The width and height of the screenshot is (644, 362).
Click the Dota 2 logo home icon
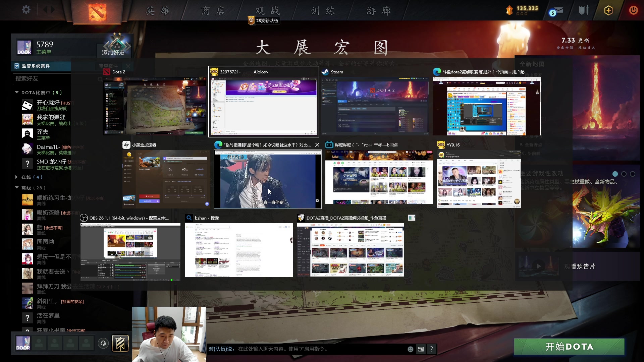click(97, 12)
